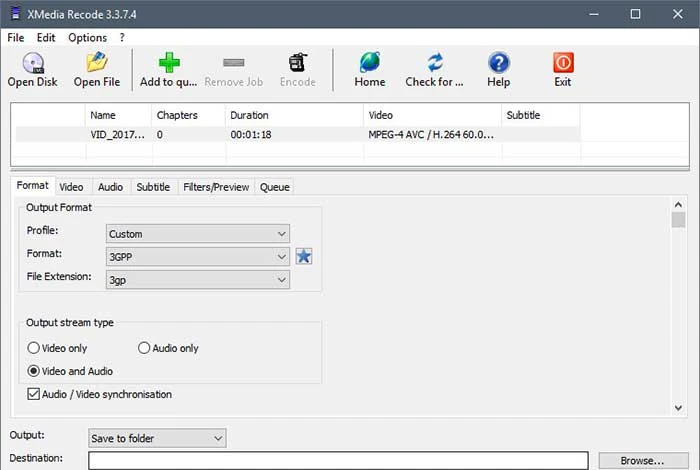Choose the Audio only option

(x=145, y=348)
